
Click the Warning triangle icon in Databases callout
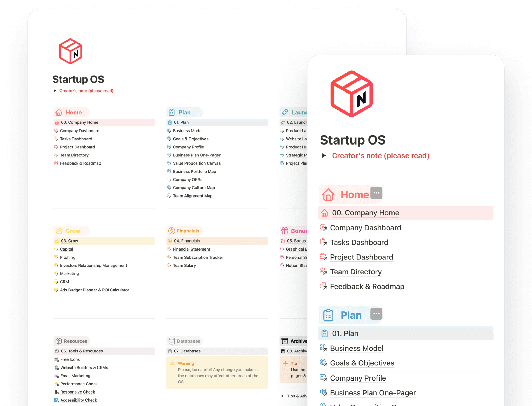[172, 363]
